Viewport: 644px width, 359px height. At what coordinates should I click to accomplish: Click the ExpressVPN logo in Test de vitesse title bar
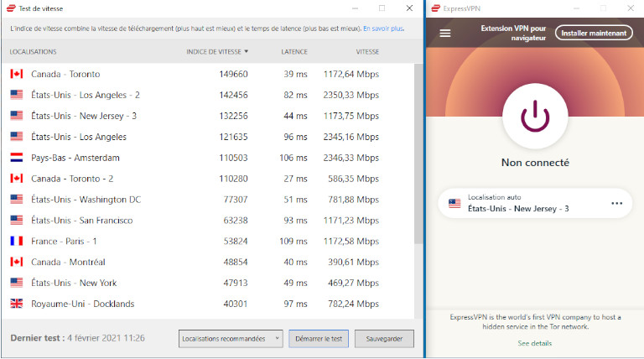click(11, 8)
